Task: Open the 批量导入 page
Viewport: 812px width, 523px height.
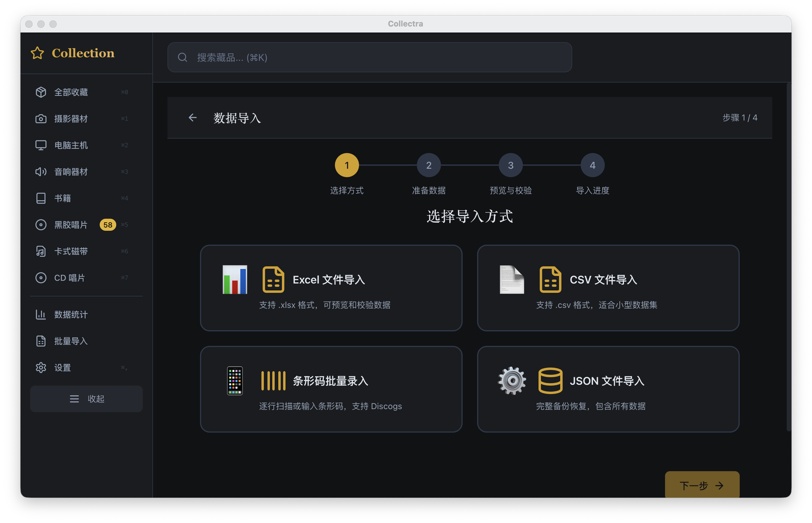Action: coord(86,341)
